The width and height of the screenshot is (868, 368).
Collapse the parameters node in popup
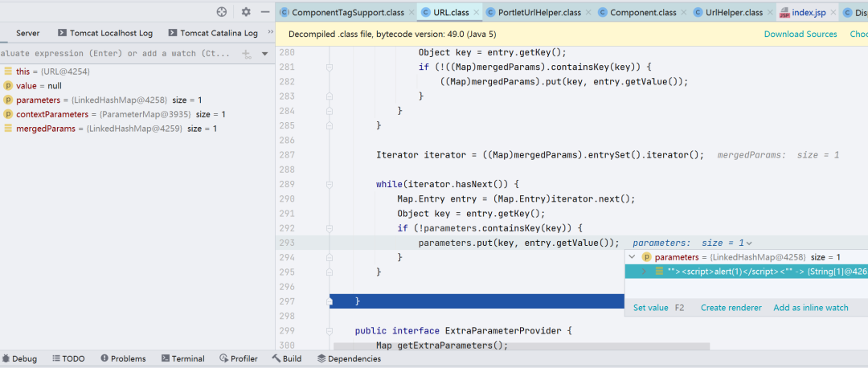pos(633,257)
